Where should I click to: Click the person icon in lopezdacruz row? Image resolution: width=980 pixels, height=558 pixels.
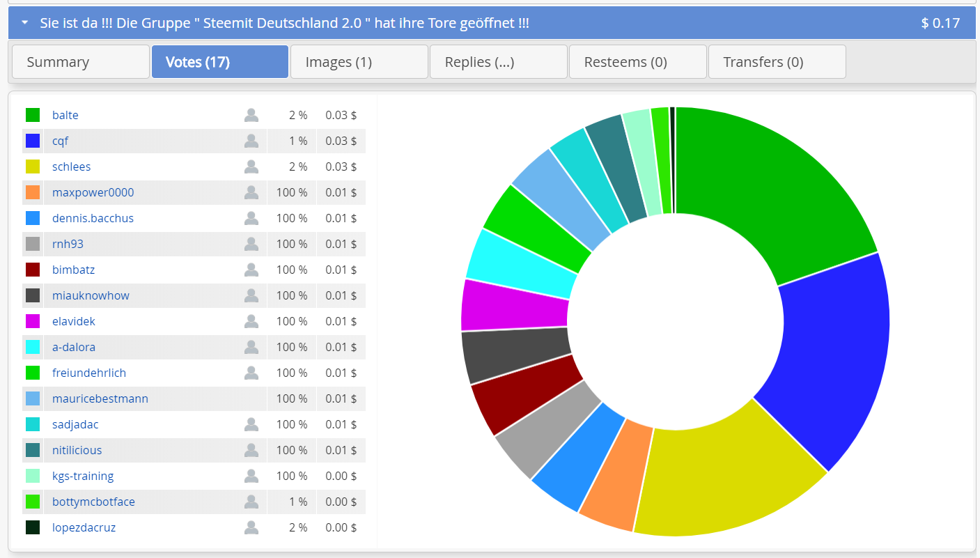click(251, 527)
